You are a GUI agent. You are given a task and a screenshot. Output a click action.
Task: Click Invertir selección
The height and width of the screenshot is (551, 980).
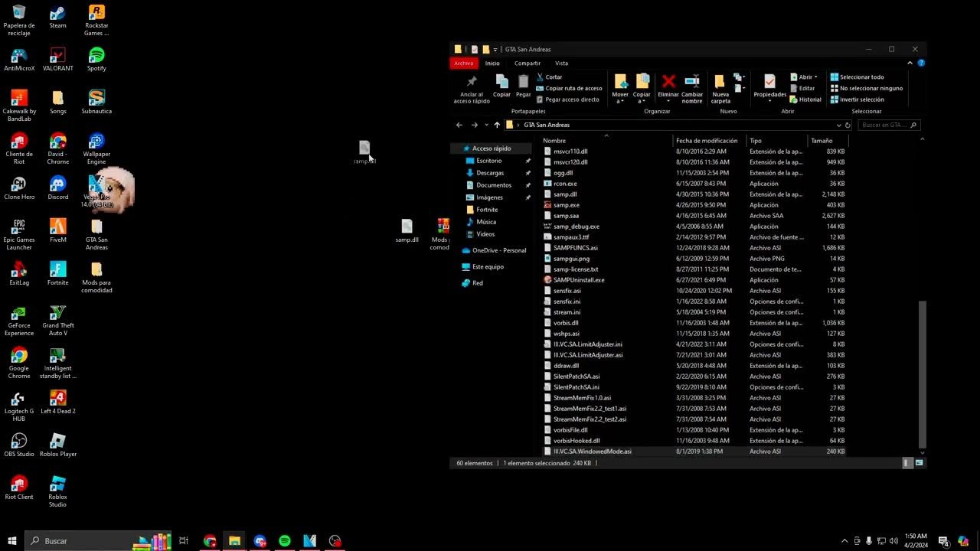point(857,99)
